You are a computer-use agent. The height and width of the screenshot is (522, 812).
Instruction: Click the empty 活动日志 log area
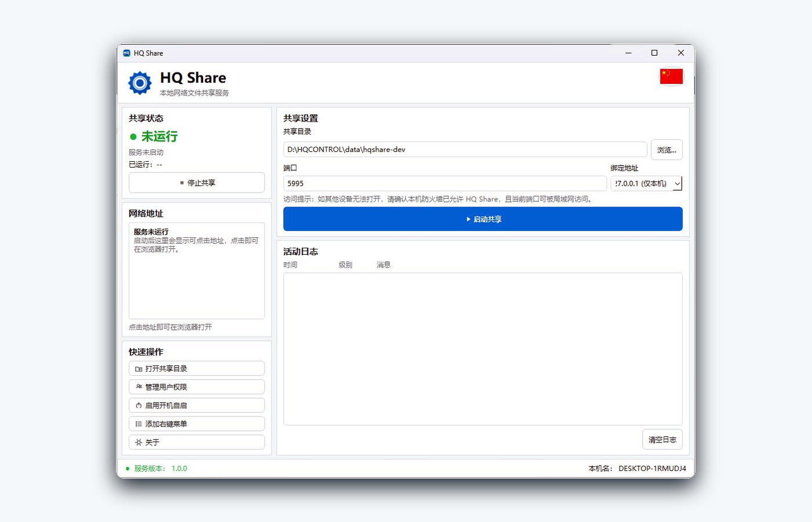[x=483, y=349]
